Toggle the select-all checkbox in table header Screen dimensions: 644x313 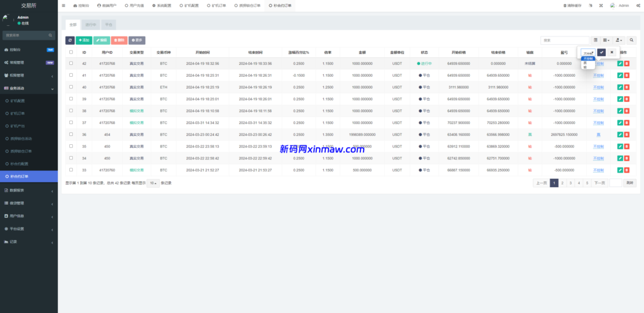click(71, 52)
